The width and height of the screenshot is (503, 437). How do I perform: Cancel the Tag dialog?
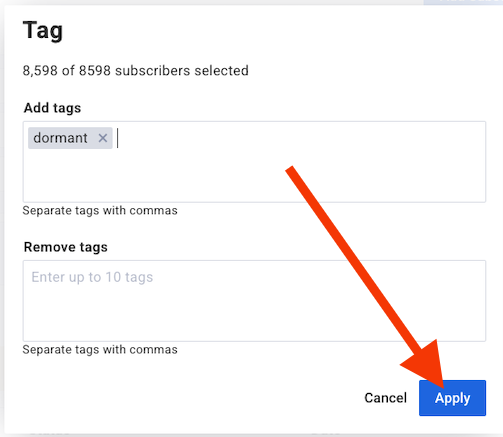tap(385, 398)
